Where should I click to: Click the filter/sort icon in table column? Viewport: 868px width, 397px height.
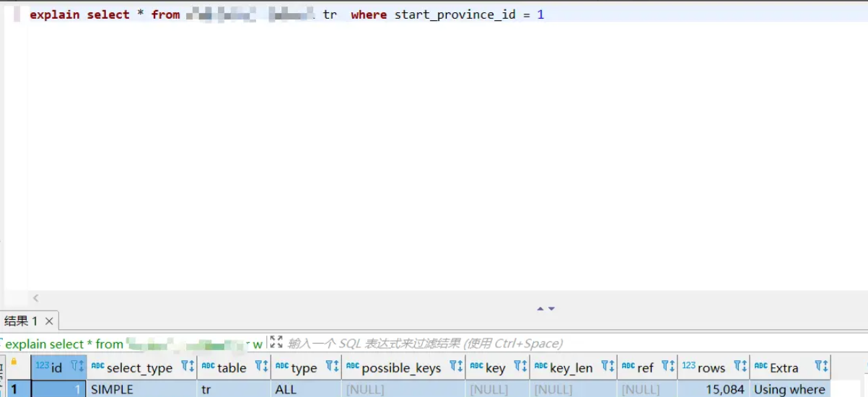pos(262,367)
